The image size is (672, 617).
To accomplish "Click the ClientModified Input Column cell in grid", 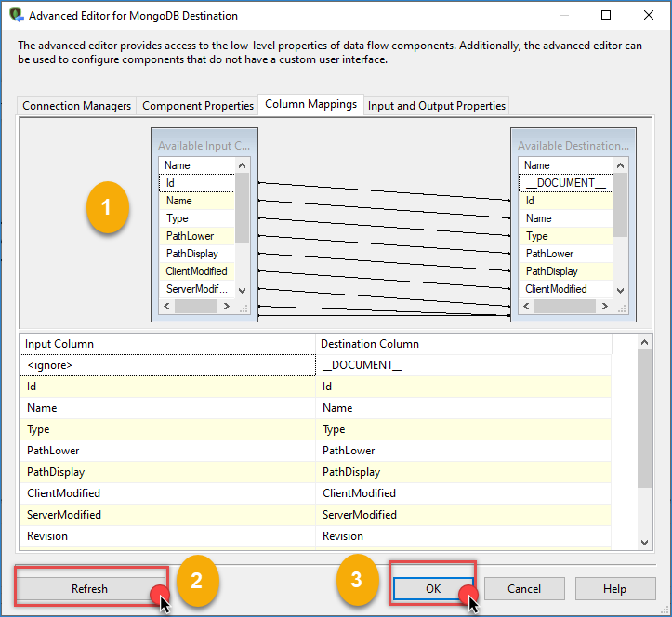I will pos(167,493).
